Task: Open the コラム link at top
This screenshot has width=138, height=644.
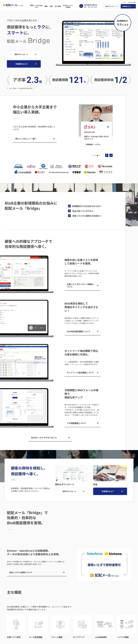Action: coord(124,2)
